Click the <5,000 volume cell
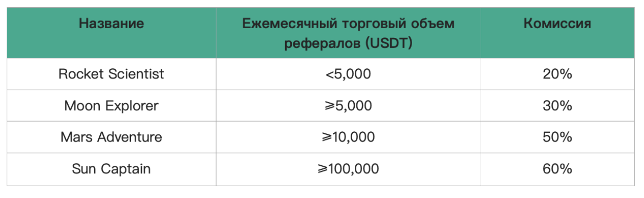 (348, 74)
